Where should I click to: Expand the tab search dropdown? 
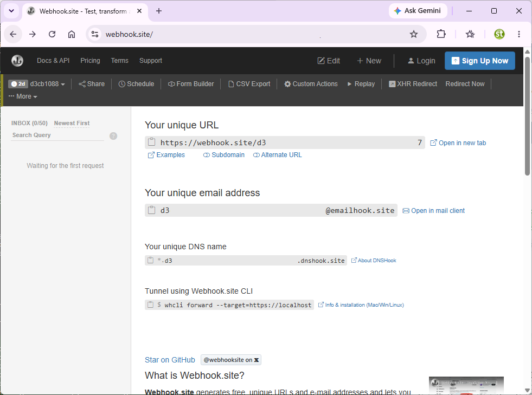11,11
